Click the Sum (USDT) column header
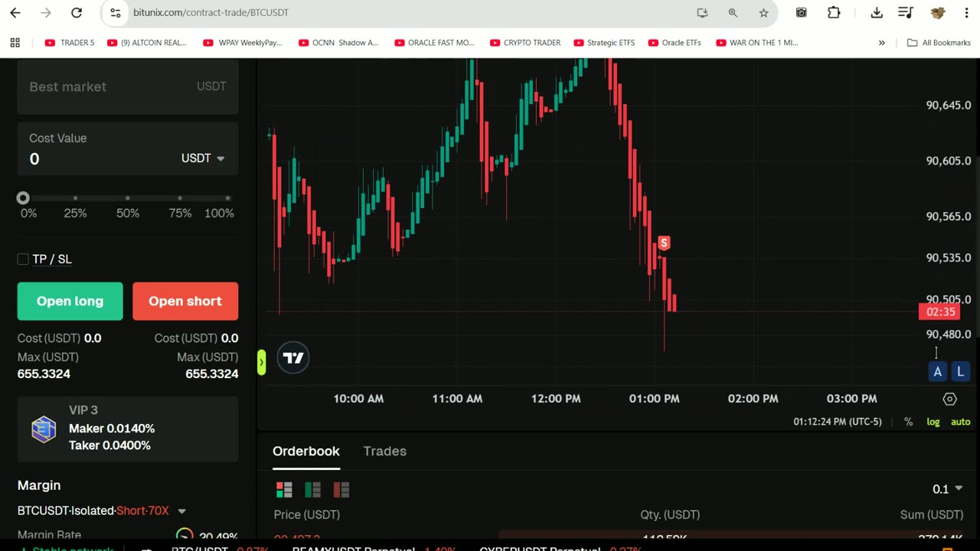This screenshot has width=980, height=551. pyautogui.click(x=932, y=515)
